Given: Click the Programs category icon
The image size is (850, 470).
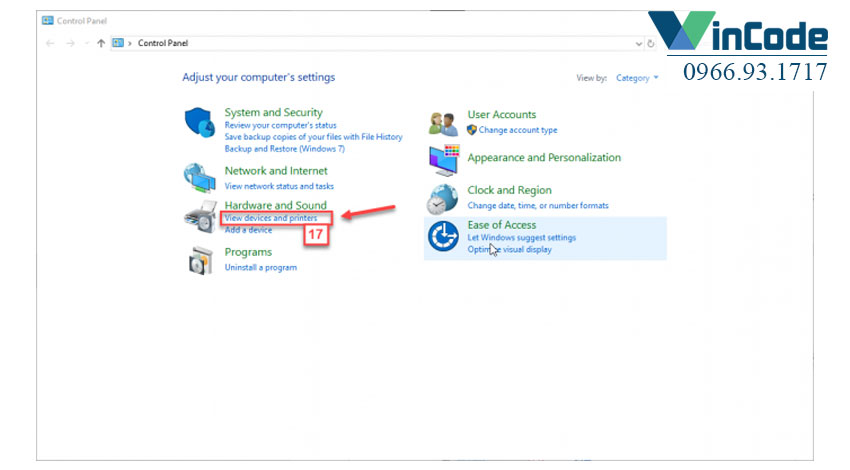Looking at the screenshot, I should [x=200, y=260].
